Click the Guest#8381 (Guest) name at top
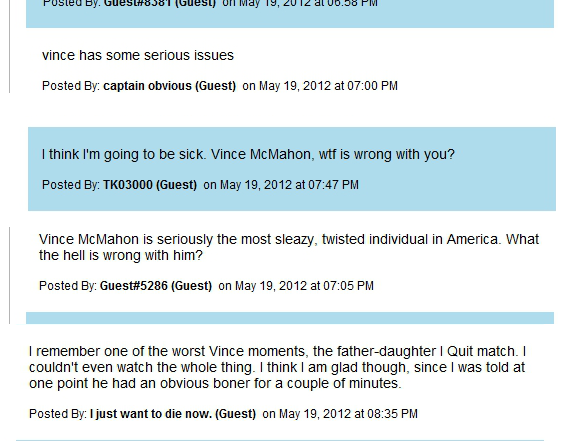 pyautogui.click(x=159, y=3)
